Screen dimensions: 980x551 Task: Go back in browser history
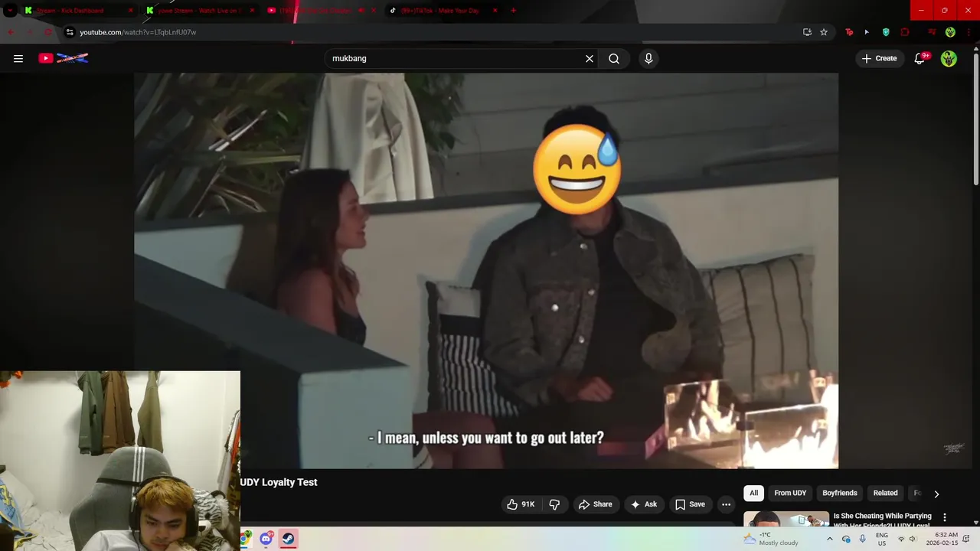click(11, 32)
